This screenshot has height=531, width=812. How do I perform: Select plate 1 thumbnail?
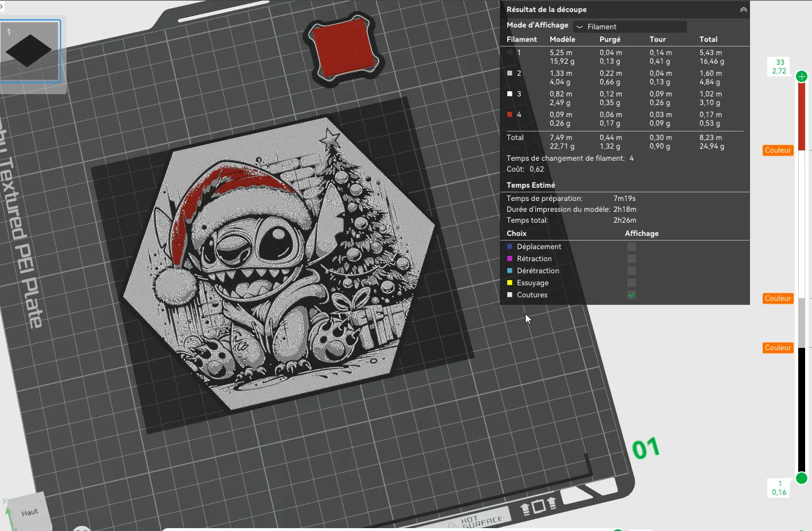pyautogui.click(x=30, y=51)
